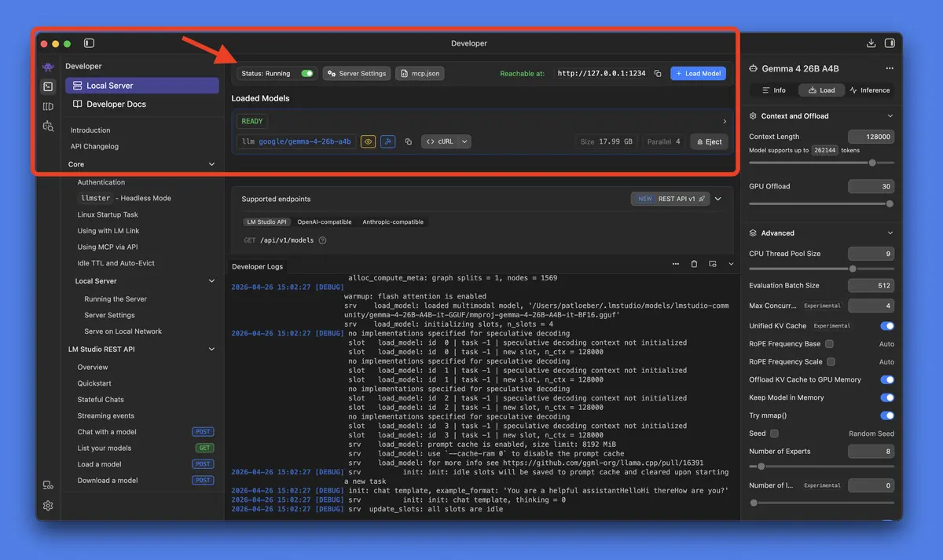Switch to the Inference tab
The height and width of the screenshot is (560, 943).
click(x=870, y=90)
